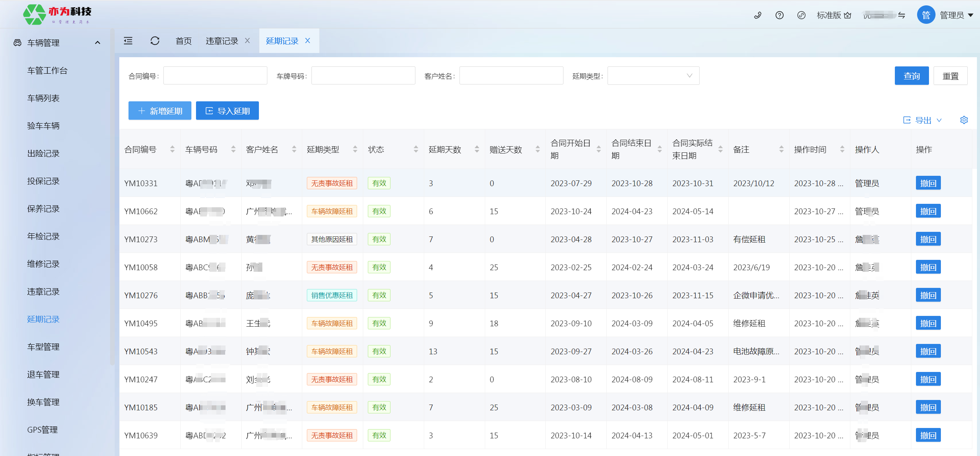The image size is (980, 456).
Task: Open 维修记录 in the sidebar
Action: [x=43, y=264]
